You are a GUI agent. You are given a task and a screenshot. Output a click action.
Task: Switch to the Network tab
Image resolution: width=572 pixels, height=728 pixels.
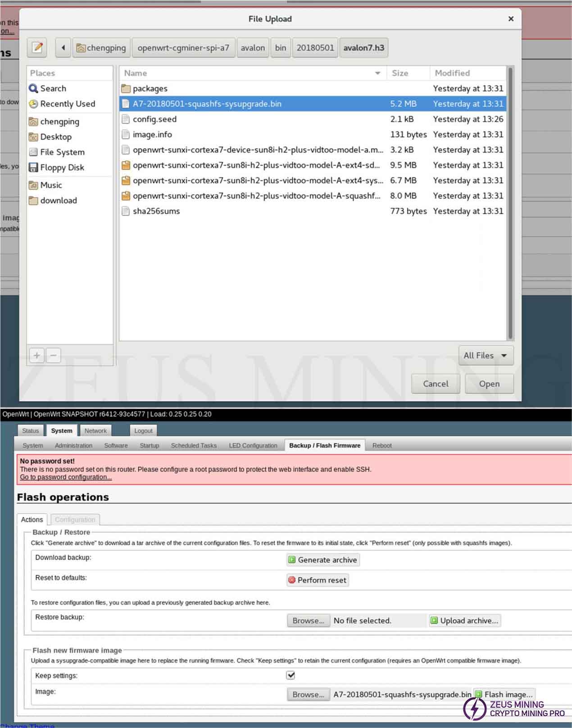(95, 431)
